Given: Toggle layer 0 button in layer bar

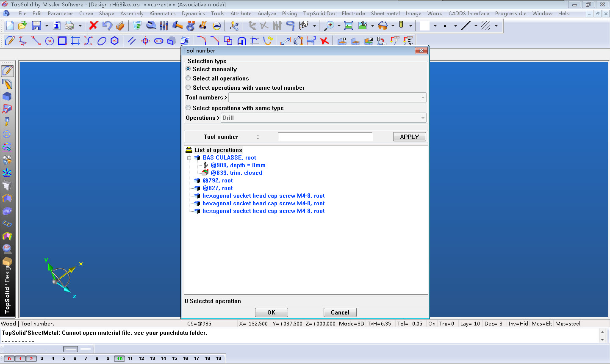Looking at the screenshot, I should coord(9,358).
